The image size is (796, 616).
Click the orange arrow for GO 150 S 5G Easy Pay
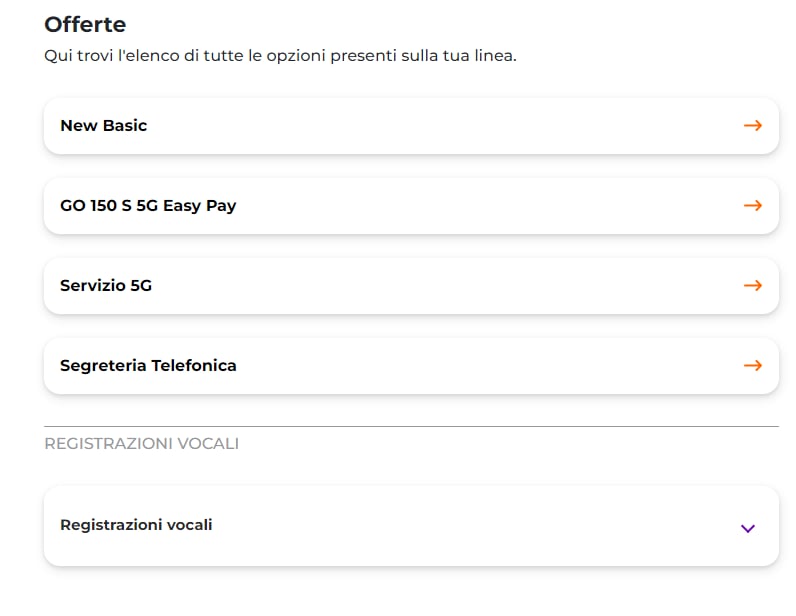click(x=753, y=206)
